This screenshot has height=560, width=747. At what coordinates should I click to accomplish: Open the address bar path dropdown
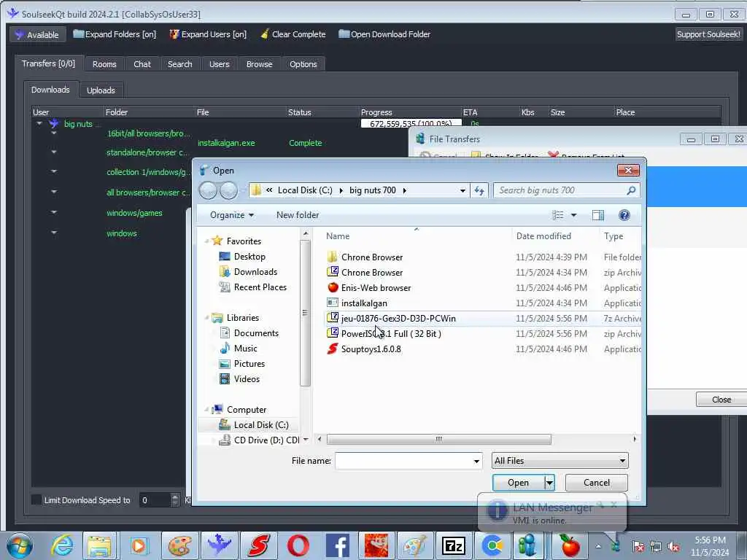[462, 190]
